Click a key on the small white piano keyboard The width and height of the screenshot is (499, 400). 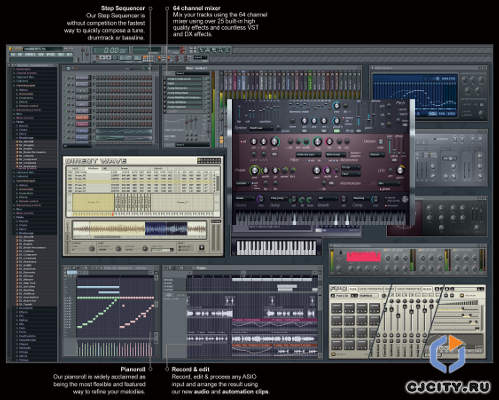276,248
